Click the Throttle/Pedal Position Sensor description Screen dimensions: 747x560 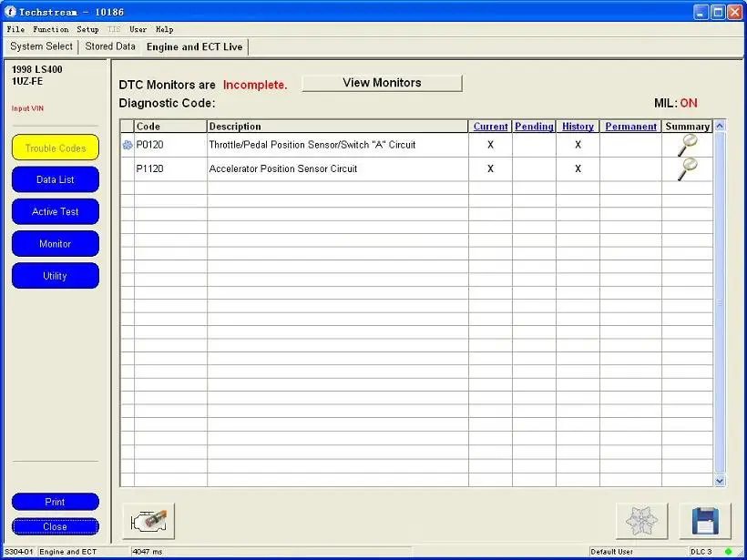[312, 146]
